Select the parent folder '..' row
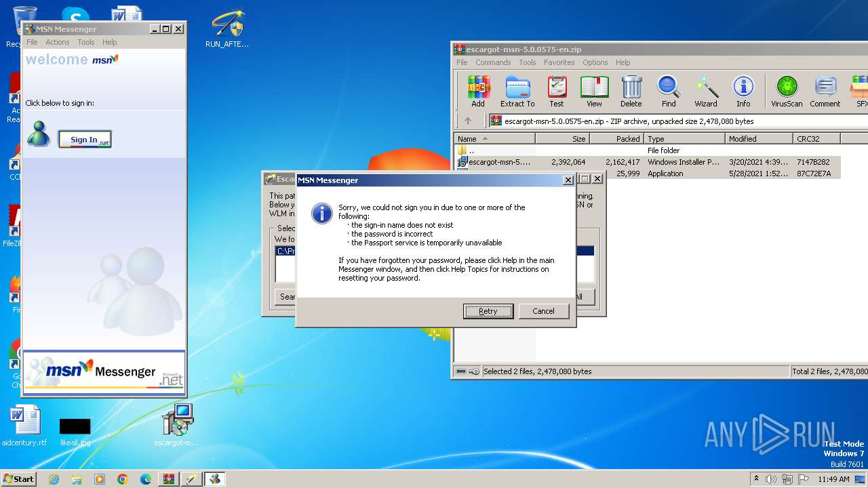The image size is (868, 488). (x=647, y=150)
